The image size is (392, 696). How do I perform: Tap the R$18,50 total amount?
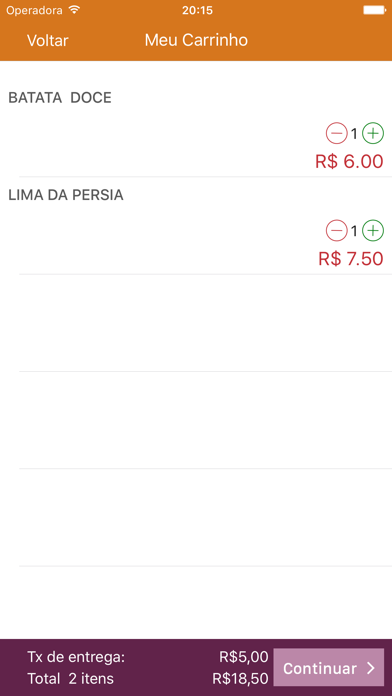[241, 678]
